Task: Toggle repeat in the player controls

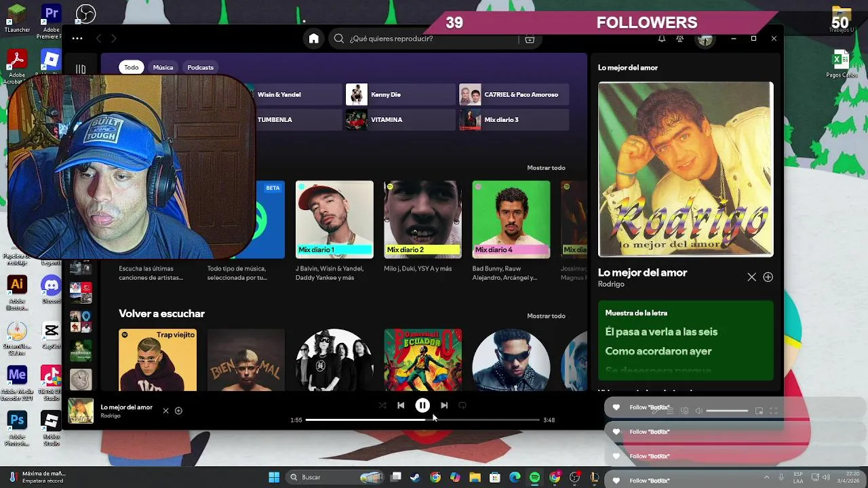Action: tap(462, 405)
